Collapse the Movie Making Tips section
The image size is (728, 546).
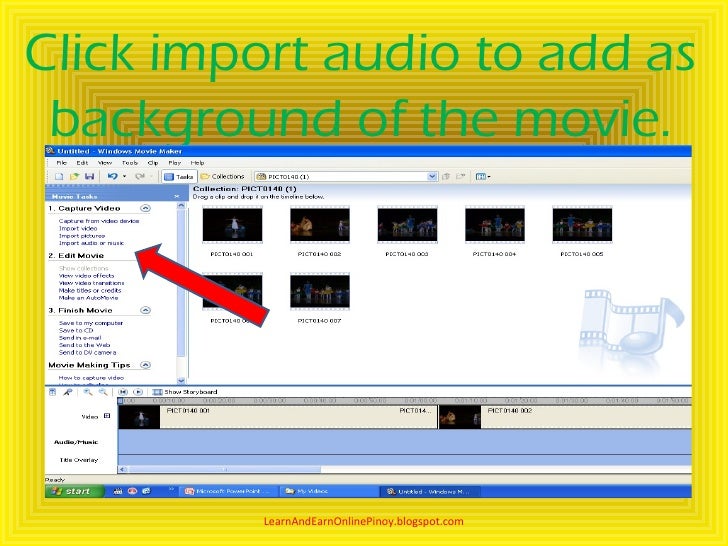tap(145, 365)
